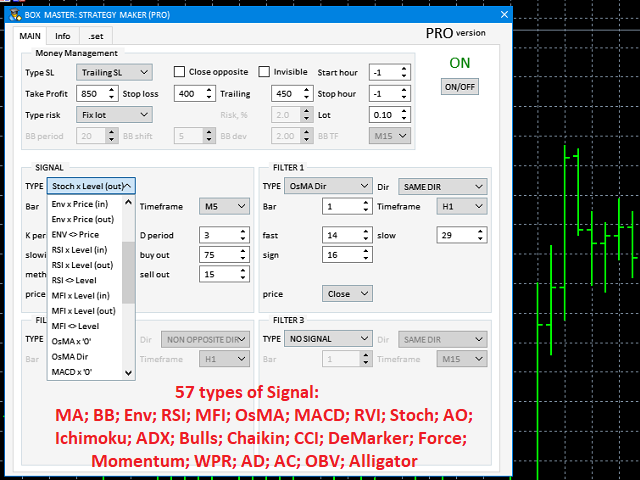
Task: Click the fast 14 field
Action: point(342,235)
